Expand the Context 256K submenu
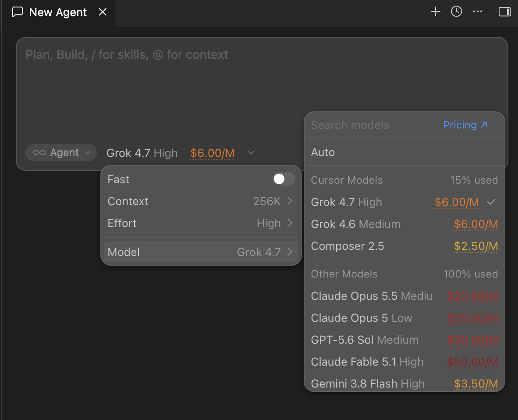Image resolution: width=518 pixels, height=420 pixels. pyautogui.click(x=201, y=201)
